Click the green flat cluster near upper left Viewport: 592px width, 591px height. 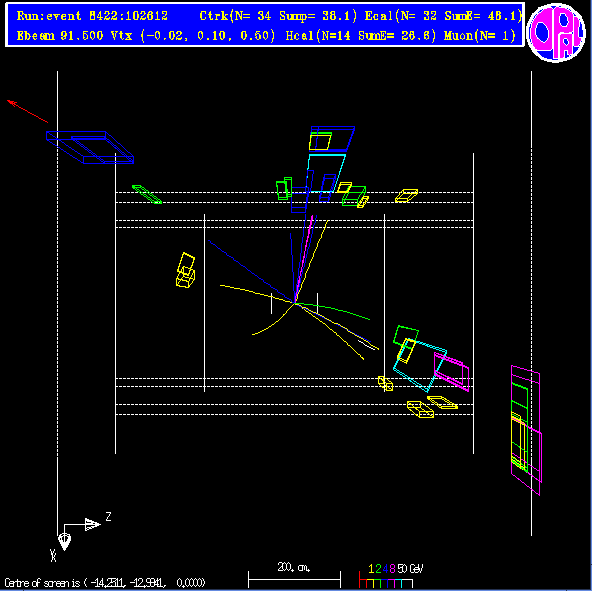tap(147, 194)
